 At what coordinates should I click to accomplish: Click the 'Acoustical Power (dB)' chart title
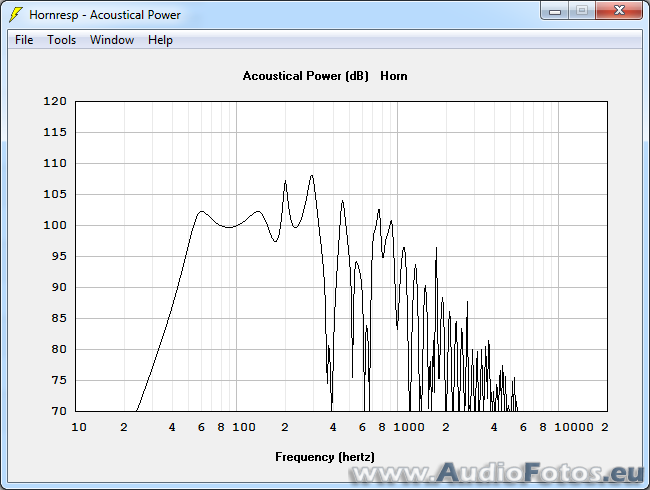click(x=306, y=76)
